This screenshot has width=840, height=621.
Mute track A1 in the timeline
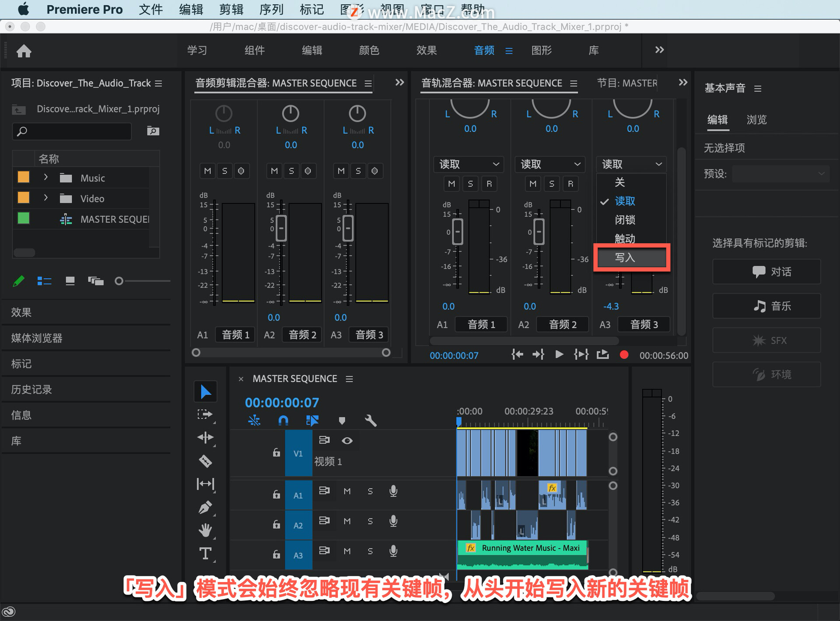click(x=347, y=491)
